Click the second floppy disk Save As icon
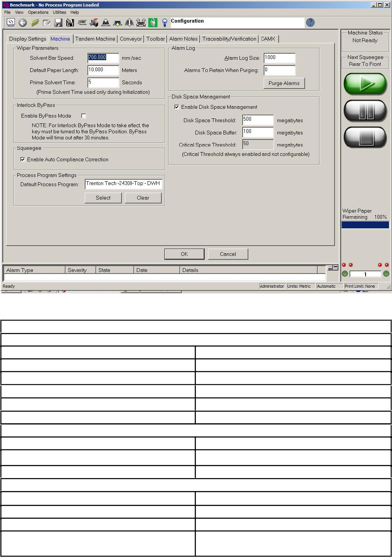The width and height of the screenshot is (392, 557). 70,23
